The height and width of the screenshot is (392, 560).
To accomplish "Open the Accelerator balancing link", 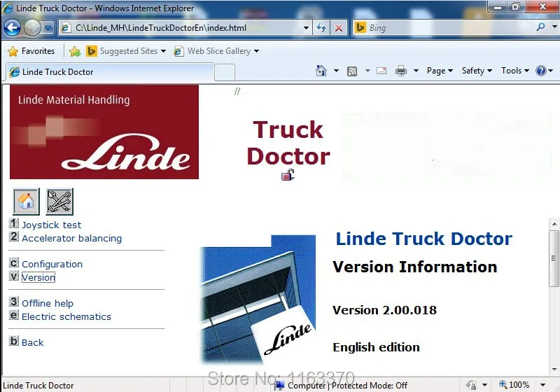I will point(72,238).
